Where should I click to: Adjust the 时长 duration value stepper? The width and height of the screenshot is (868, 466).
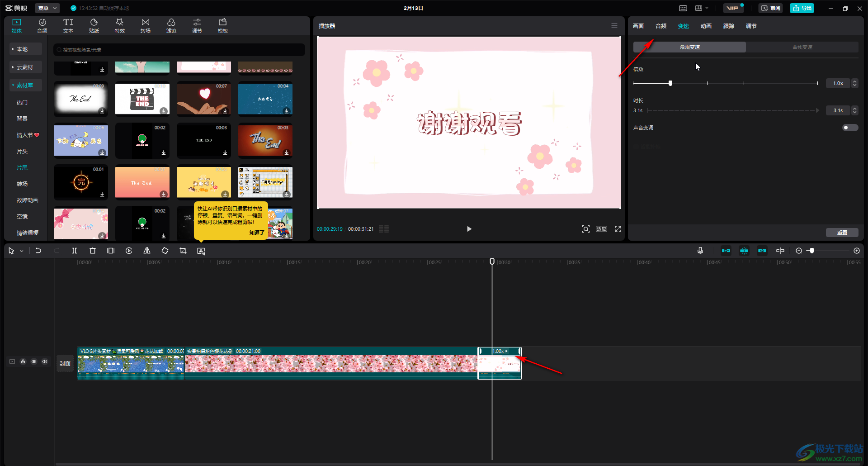tap(854, 110)
